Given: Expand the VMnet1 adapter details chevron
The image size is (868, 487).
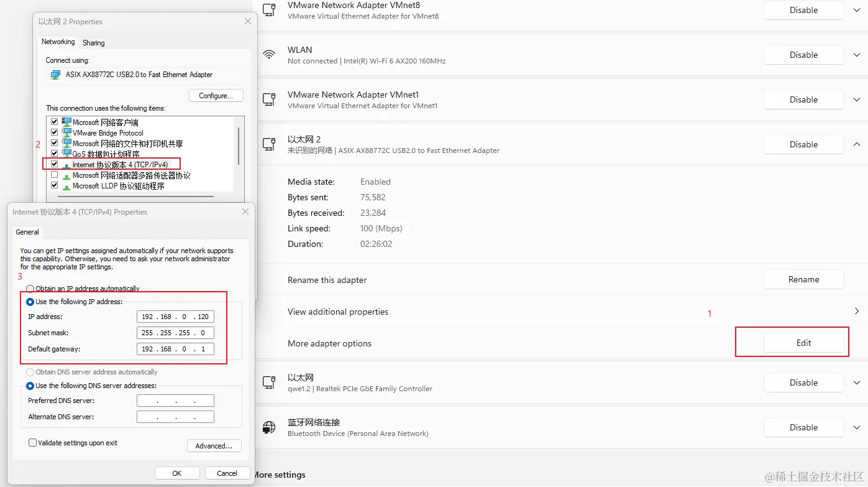Looking at the screenshot, I should (x=857, y=100).
